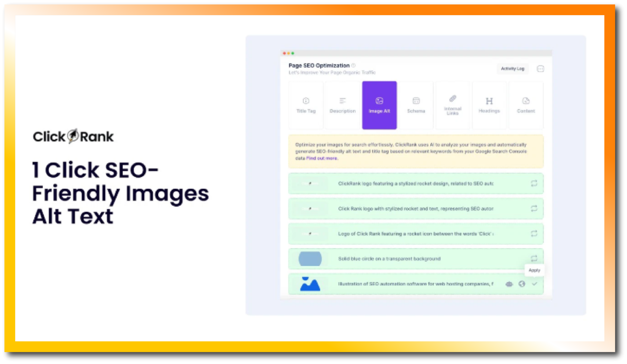Regenerate alt text for ClickRank logo rocket design row

[x=534, y=183]
